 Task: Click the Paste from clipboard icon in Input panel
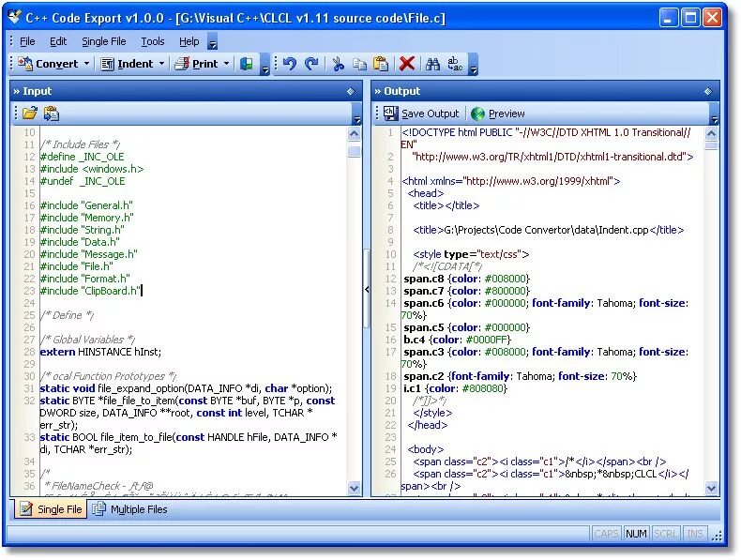coord(51,114)
